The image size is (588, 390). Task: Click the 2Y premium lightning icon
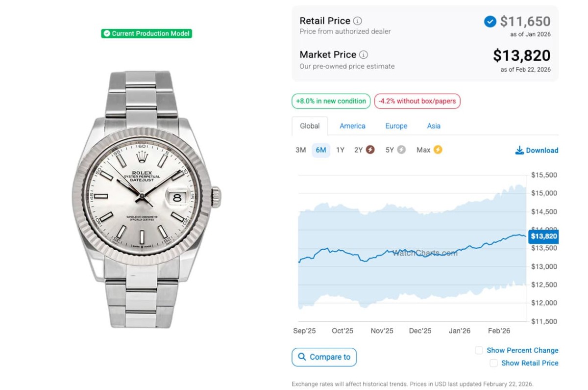370,150
